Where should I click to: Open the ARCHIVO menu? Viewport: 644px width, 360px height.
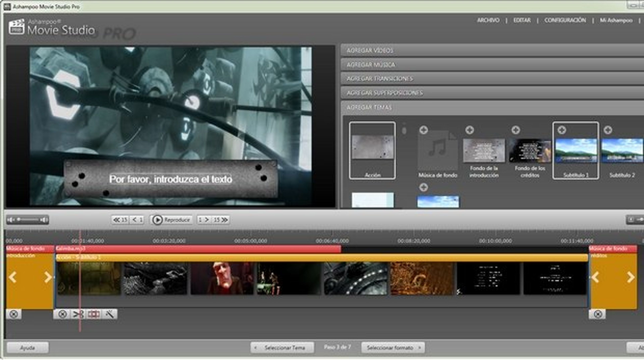coord(488,20)
